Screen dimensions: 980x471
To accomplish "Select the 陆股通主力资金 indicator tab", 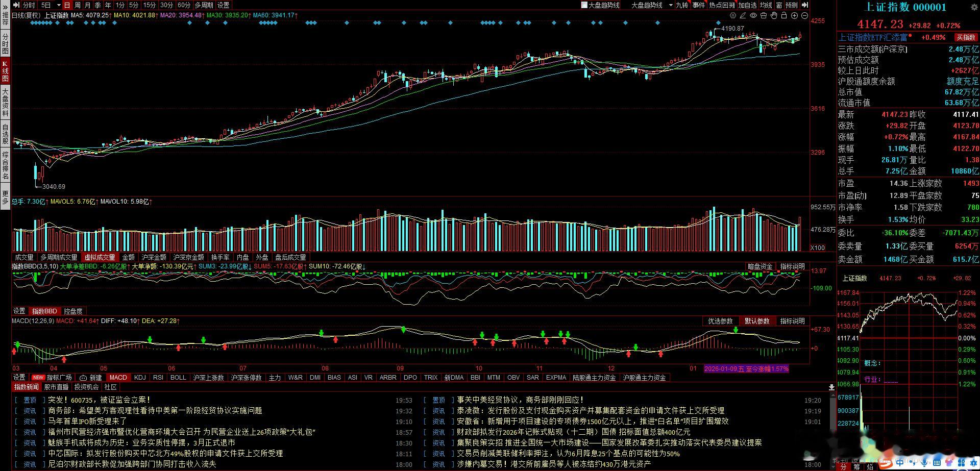I will pyautogui.click(x=594, y=378).
